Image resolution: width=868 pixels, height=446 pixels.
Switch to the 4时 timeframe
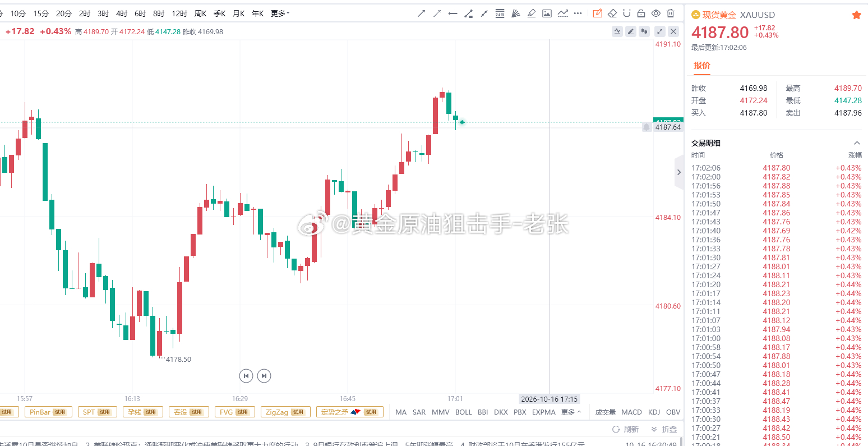(x=122, y=13)
